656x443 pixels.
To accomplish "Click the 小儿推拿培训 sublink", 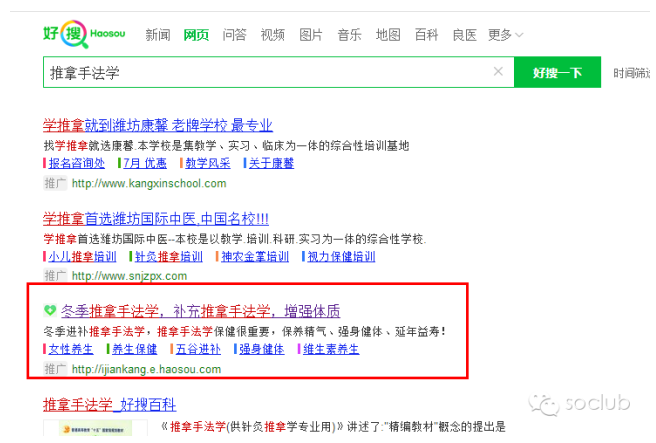I will tap(82, 256).
